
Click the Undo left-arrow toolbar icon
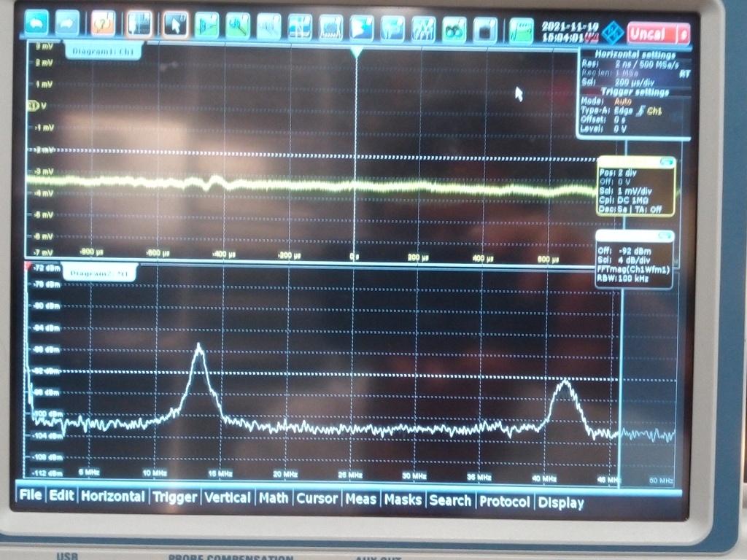click(x=36, y=23)
